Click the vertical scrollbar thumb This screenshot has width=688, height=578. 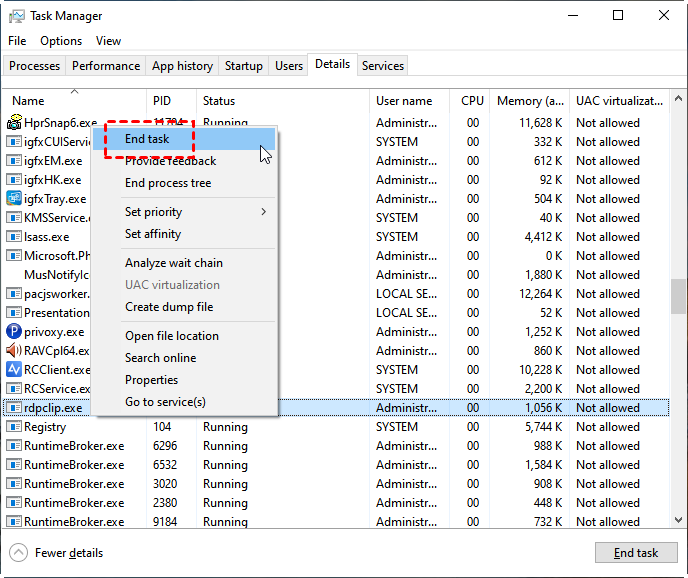pos(678,297)
